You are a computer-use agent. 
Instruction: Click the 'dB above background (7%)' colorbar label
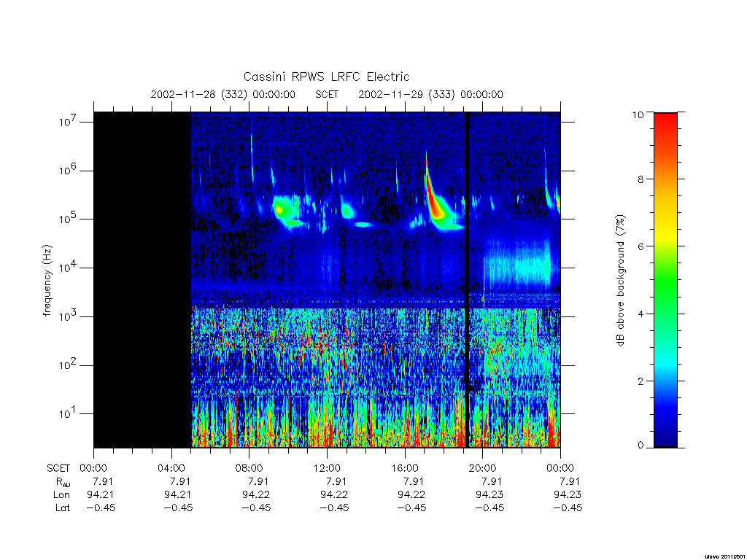pyautogui.click(x=620, y=281)
